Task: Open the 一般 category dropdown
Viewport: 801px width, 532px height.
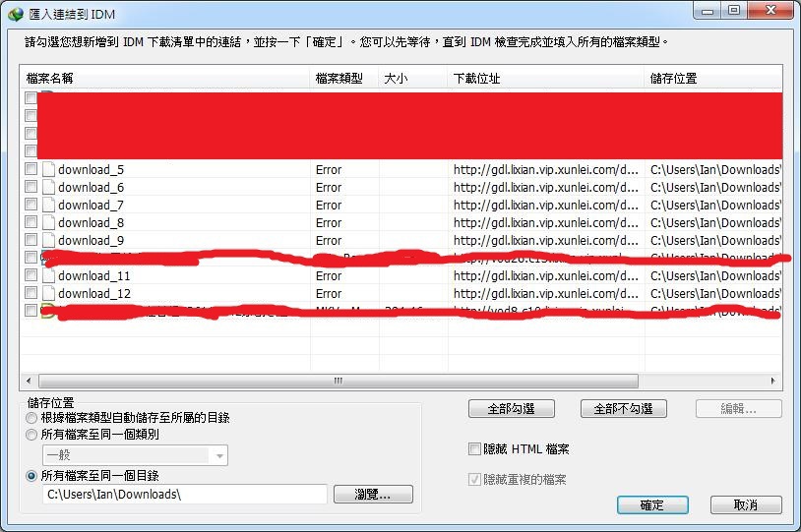Action: tap(136, 455)
